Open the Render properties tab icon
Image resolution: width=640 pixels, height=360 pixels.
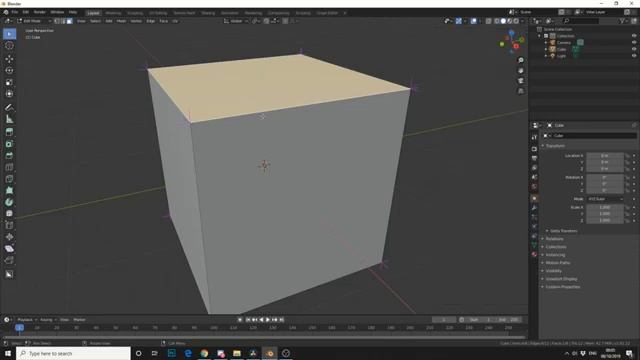(x=534, y=149)
